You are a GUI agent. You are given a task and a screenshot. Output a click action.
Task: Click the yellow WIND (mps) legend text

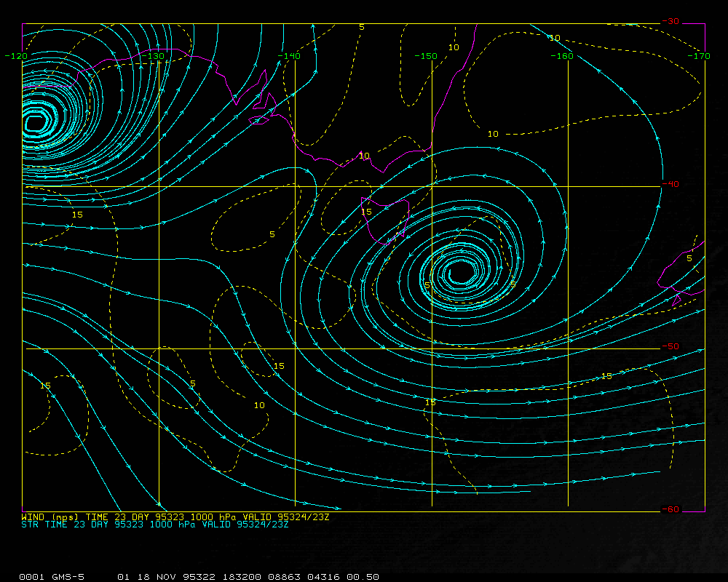tap(175, 517)
